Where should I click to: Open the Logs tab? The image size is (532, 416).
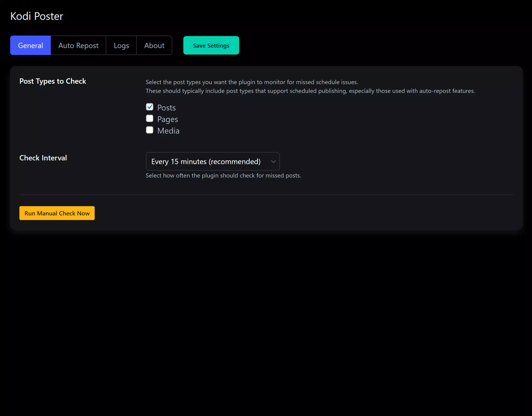coord(121,45)
